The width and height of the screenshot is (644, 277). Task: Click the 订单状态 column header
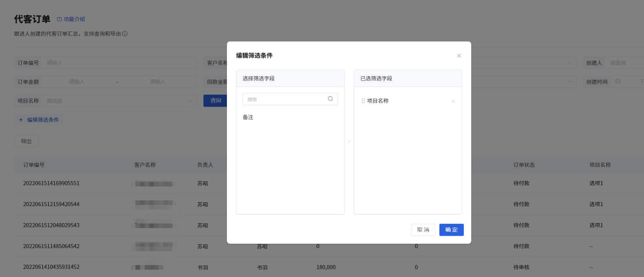pyautogui.click(x=524, y=165)
